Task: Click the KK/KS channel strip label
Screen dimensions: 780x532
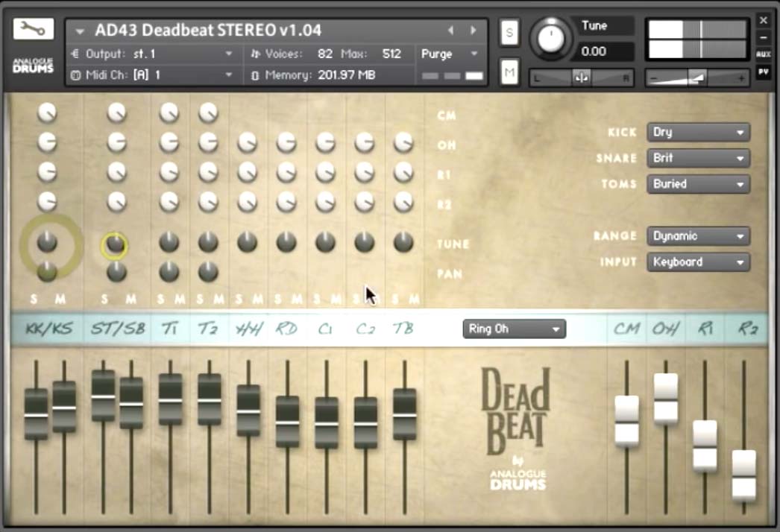Action: (x=48, y=329)
